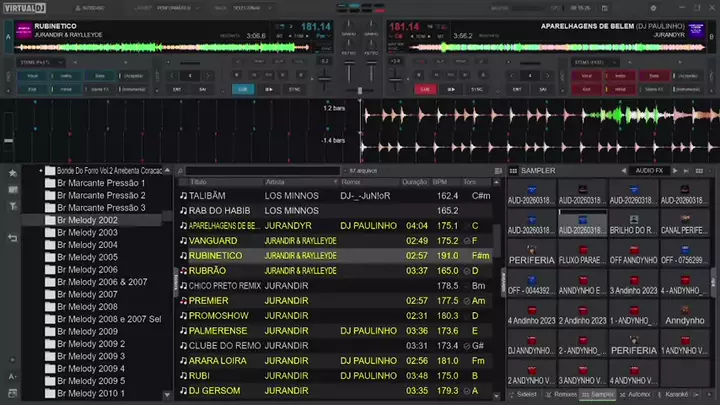Click the Deck A CUE button
Viewport: 720px width, 405px height.
click(x=243, y=89)
